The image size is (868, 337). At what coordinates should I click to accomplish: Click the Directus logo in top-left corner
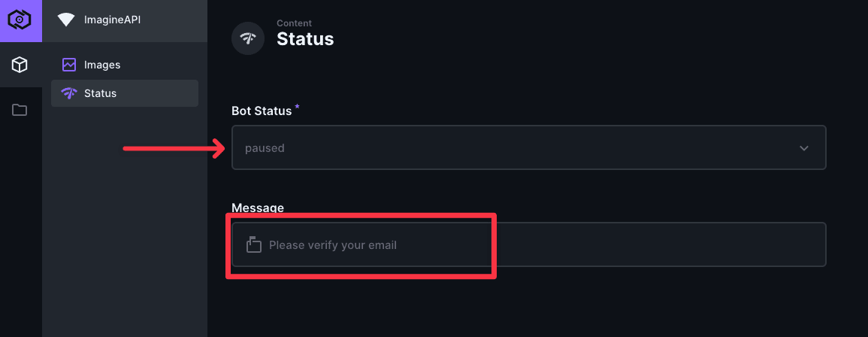20,20
